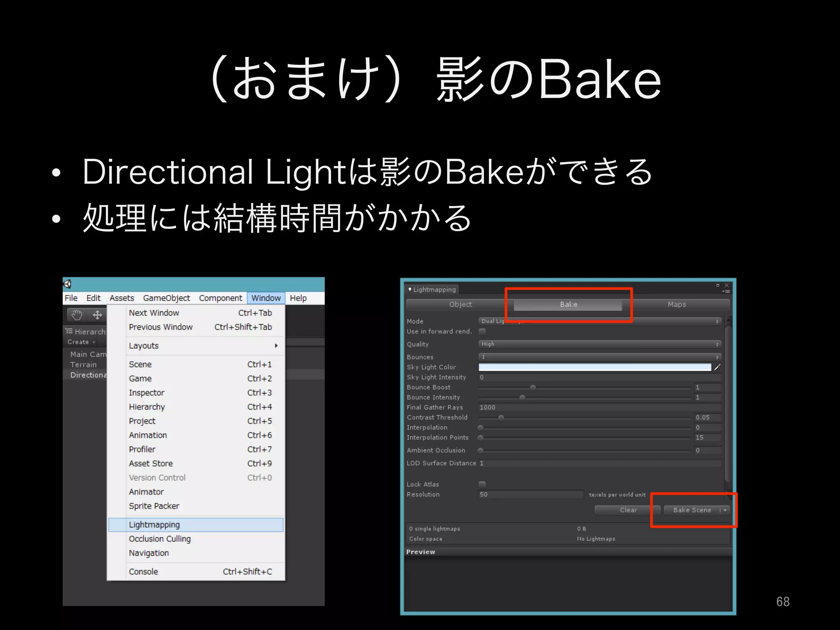Click the Hierarchy panel list icon
Screen dimensions: 840x630
coord(69,331)
